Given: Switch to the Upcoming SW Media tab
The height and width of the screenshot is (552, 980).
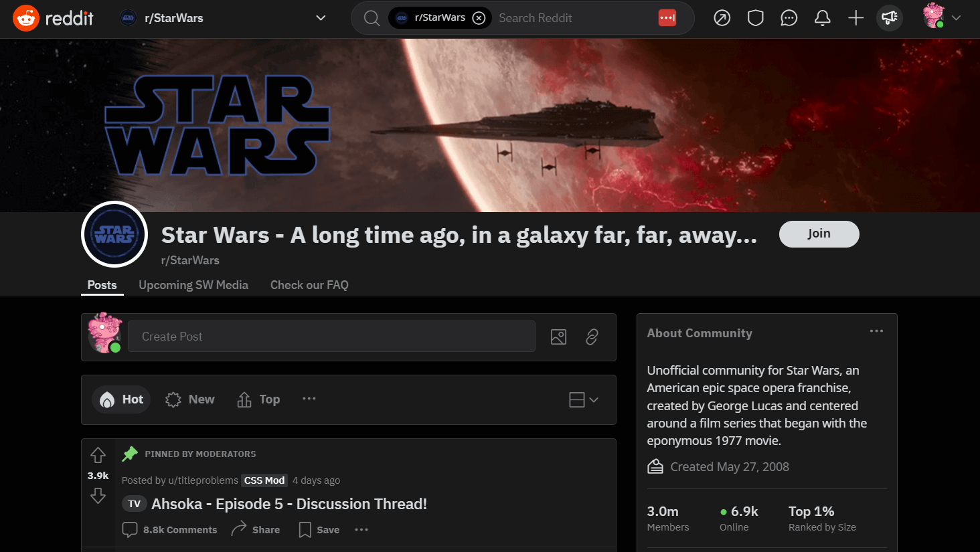Looking at the screenshot, I should point(193,285).
